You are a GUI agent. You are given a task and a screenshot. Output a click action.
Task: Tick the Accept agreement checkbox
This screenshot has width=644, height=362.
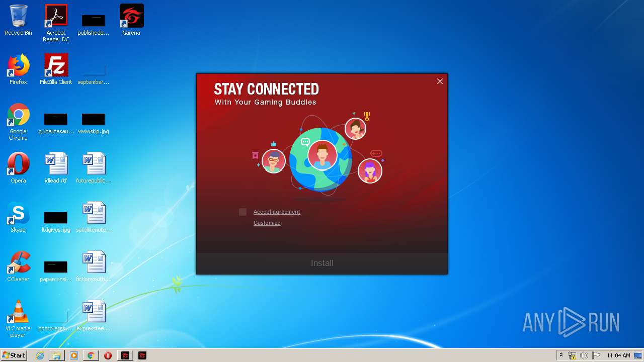(243, 212)
